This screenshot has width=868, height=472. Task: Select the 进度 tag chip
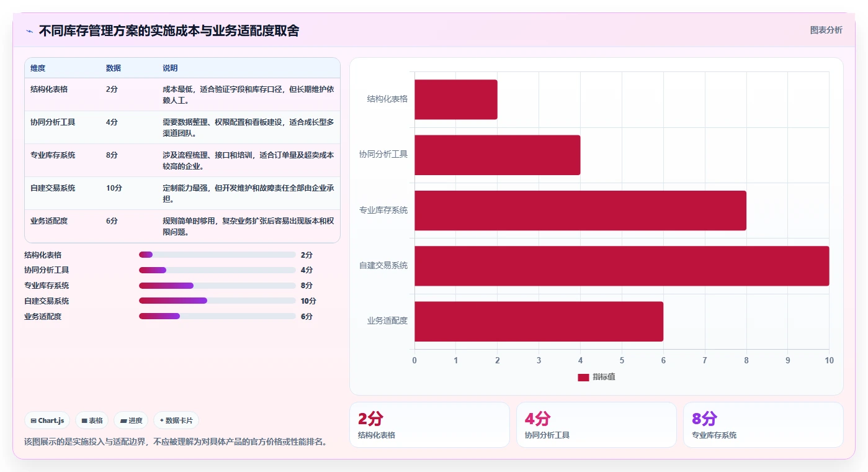pos(131,420)
